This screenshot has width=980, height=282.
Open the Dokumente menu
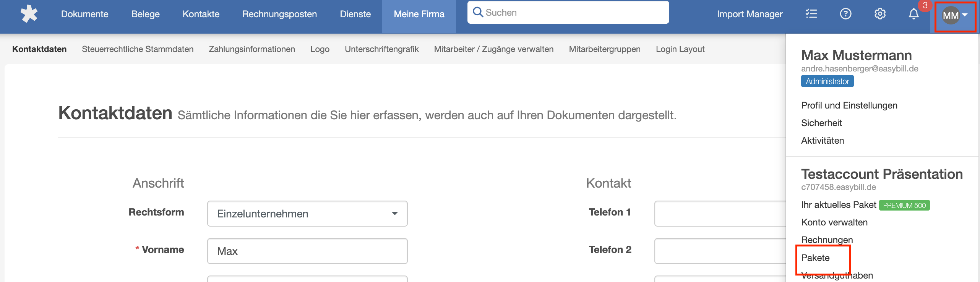click(85, 14)
